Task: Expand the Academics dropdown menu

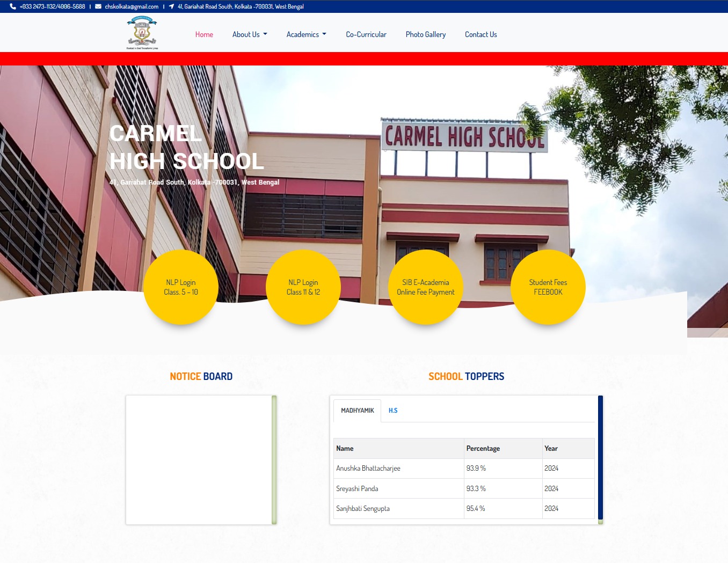Action: [x=306, y=34]
